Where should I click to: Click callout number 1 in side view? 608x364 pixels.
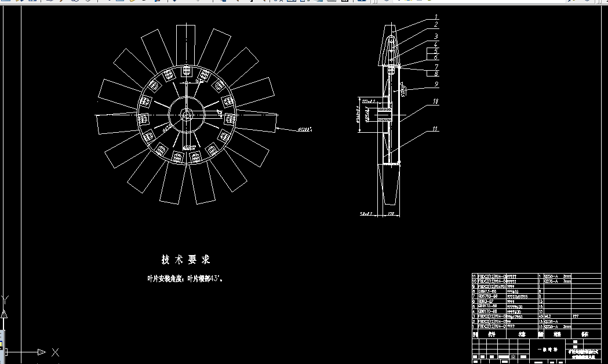pyautogui.click(x=436, y=17)
